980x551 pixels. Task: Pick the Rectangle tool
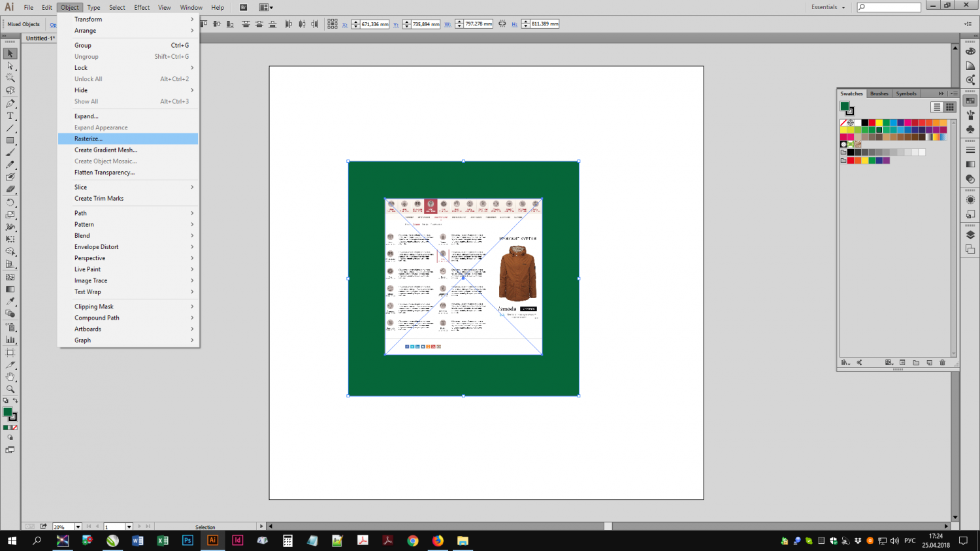pyautogui.click(x=10, y=141)
